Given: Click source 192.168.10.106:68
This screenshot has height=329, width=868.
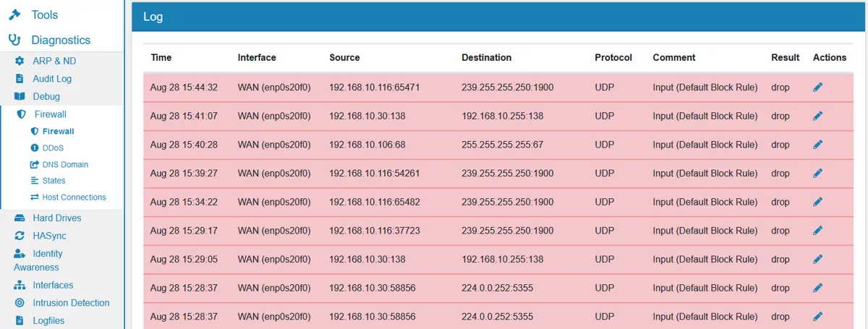Looking at the screenshot, I should click(367, 145).
